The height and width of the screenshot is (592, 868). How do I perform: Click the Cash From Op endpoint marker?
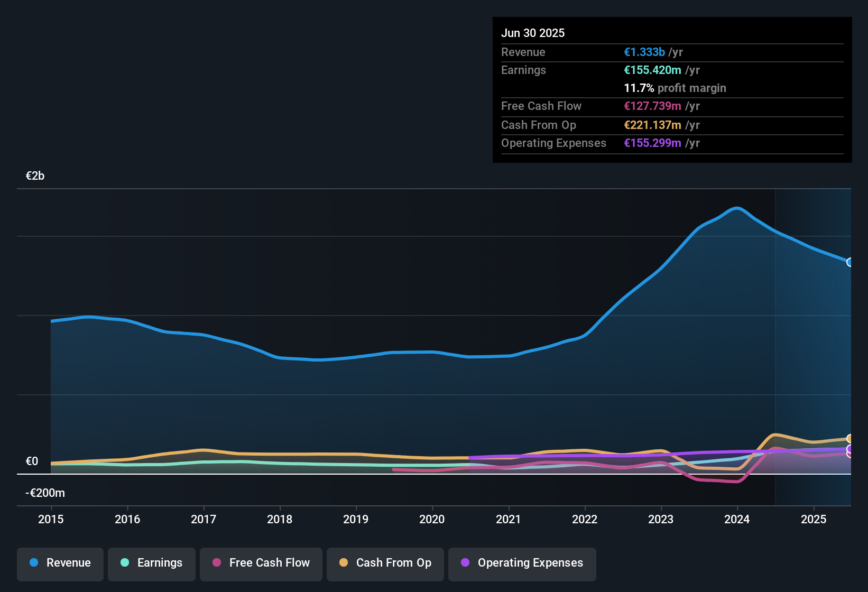(849, 438)
